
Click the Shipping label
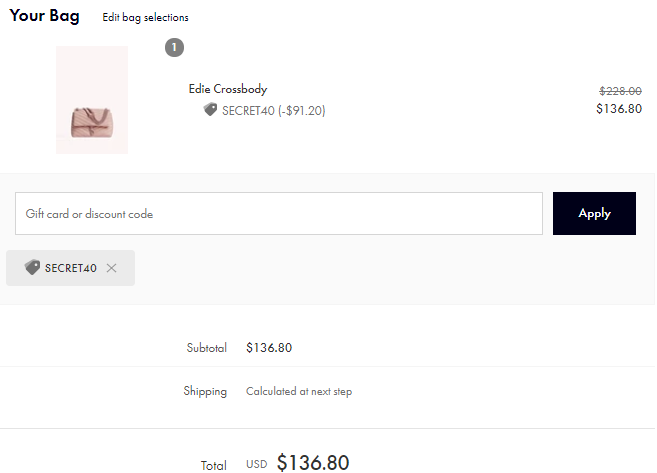point(205,391)
